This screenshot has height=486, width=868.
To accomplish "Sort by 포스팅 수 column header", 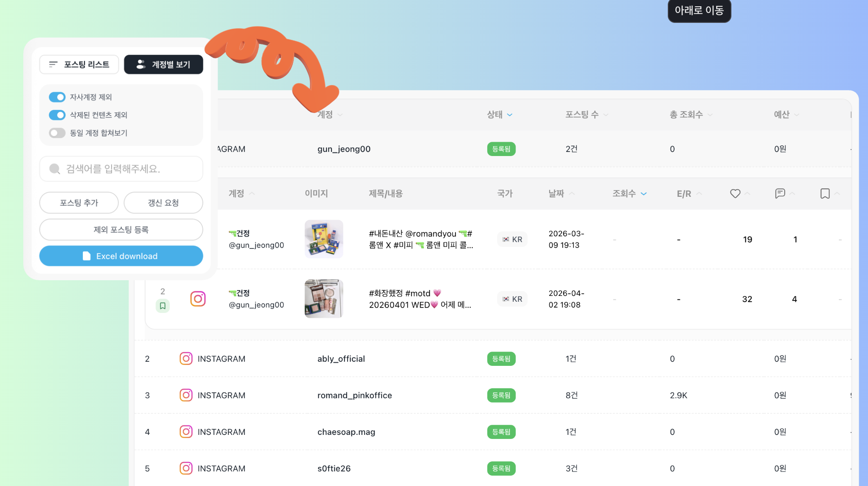I will (582, 115).
